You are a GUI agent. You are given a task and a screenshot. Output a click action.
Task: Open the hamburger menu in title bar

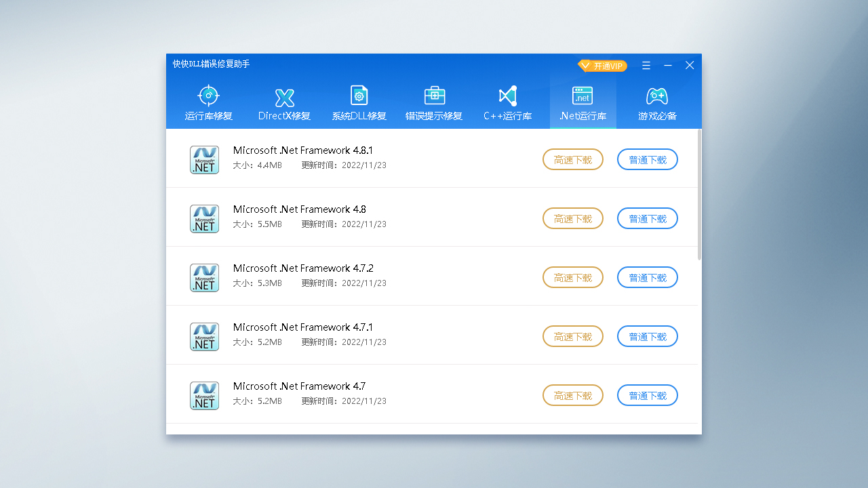click(x=646, y=66)
